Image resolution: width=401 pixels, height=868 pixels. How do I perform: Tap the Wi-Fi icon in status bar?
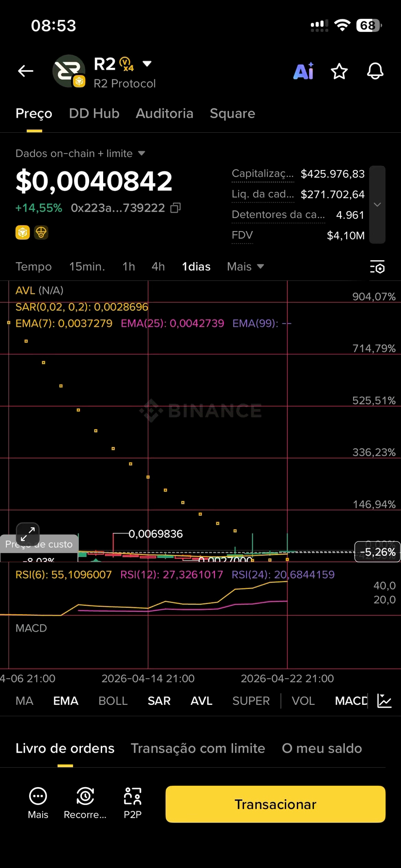tap(342, 25)
